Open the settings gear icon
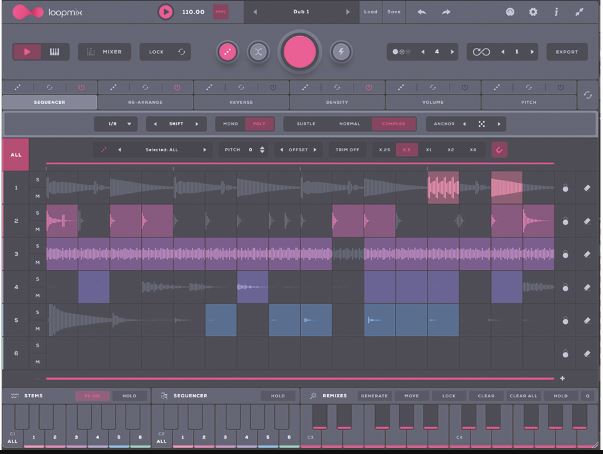 coord(533,12)
